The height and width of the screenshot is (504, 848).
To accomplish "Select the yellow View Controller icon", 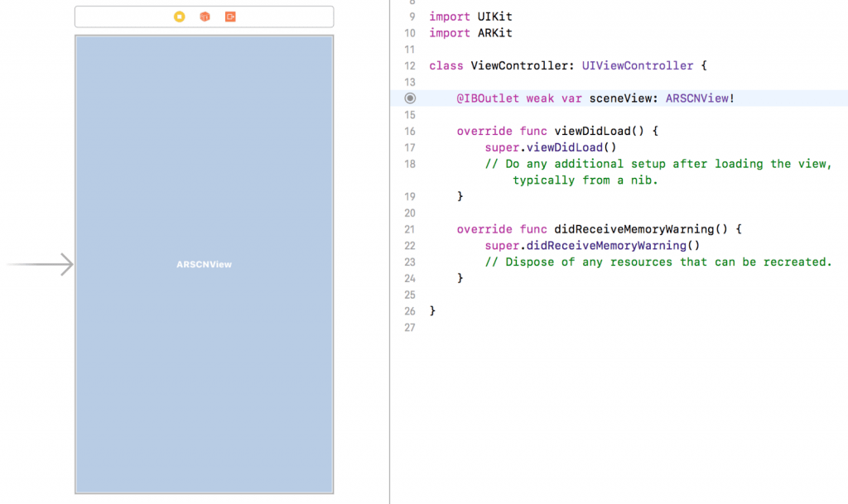I will coord(180,17).
